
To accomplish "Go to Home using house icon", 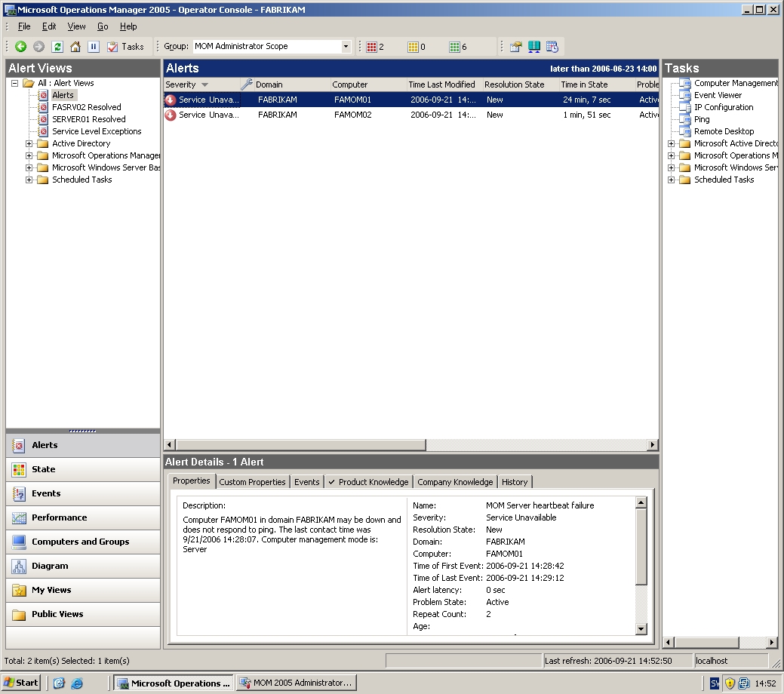I will click(75, 47).
